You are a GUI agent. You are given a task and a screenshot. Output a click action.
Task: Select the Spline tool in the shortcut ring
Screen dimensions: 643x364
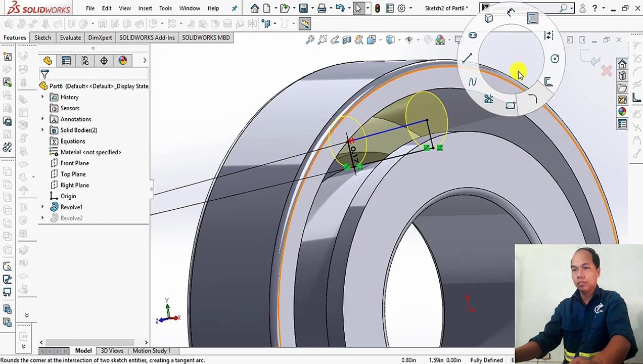[473, 82]
